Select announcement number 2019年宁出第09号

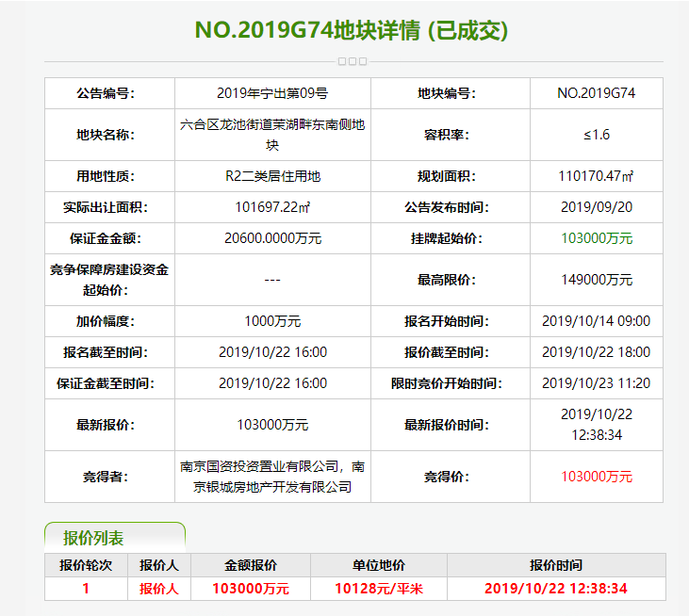click(x=272, y=93)
